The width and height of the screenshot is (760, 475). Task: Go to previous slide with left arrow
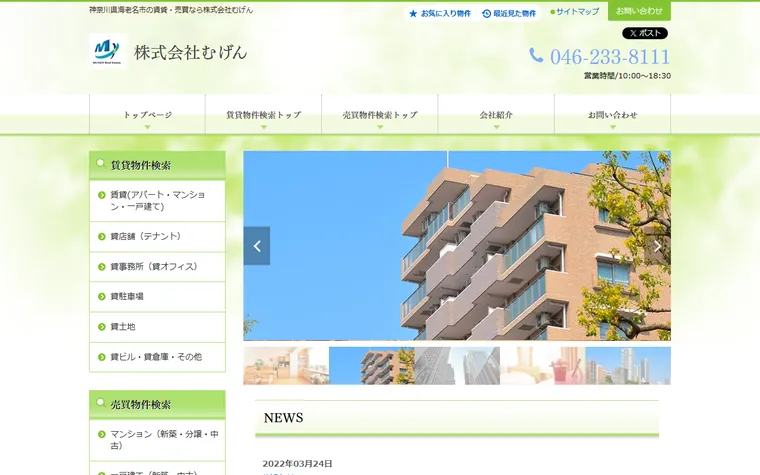click(x=257, y=246)
